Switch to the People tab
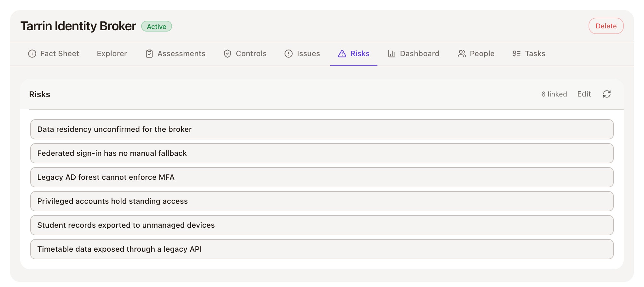The height and width of the screenshot is (287, 644). click(x=476, y=54)
